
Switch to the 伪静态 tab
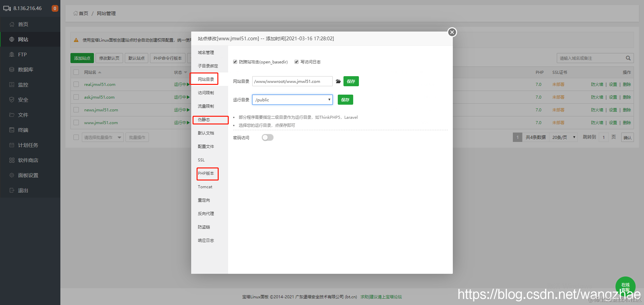204,120
